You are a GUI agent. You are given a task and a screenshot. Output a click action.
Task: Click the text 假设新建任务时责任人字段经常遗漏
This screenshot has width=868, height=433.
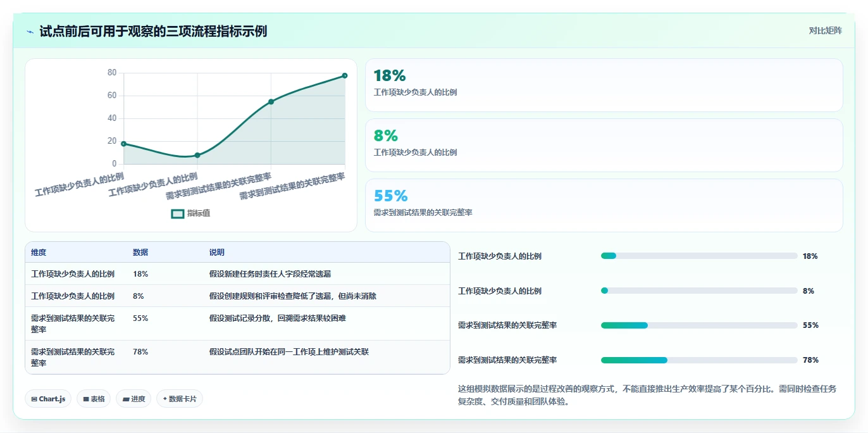(270, 274)
